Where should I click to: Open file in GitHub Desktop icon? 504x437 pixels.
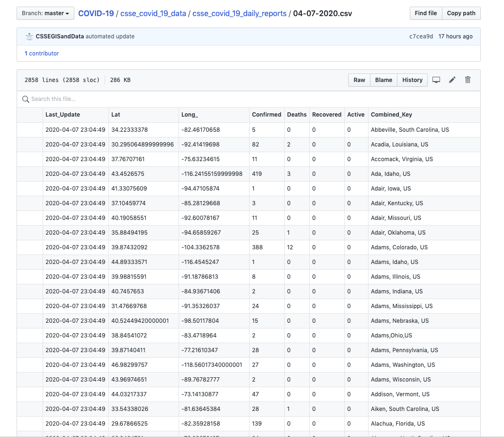436,80
